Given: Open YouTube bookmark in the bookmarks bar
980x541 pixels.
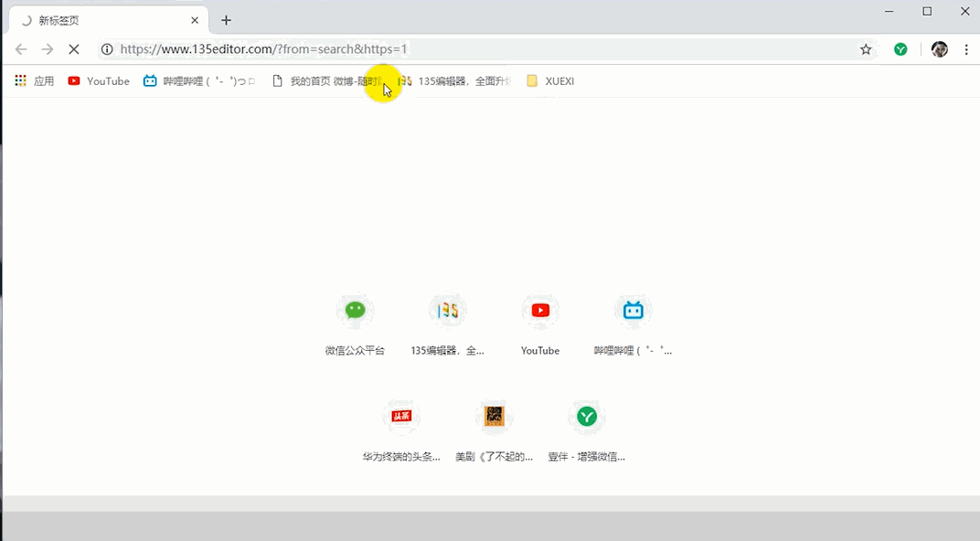Looking at the screenshot, I should click(99, 80).
